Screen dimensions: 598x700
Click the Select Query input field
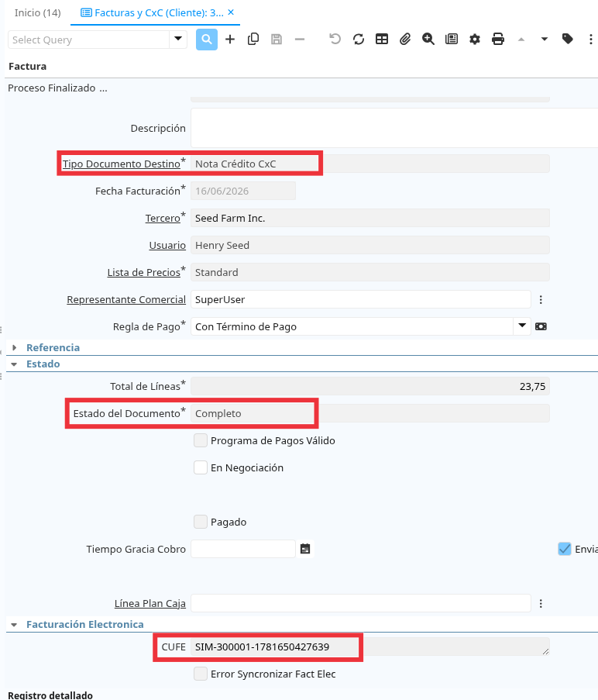click(x=89, y=40)
